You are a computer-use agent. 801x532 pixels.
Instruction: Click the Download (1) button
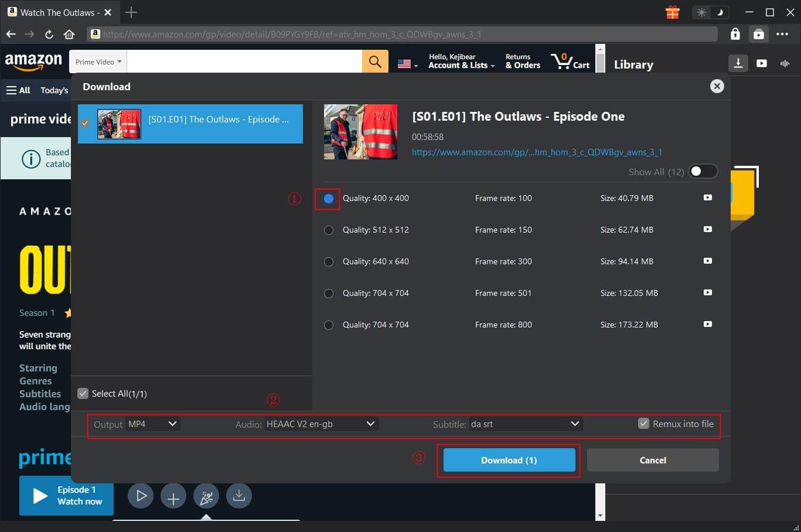click(x=508, y=460)
